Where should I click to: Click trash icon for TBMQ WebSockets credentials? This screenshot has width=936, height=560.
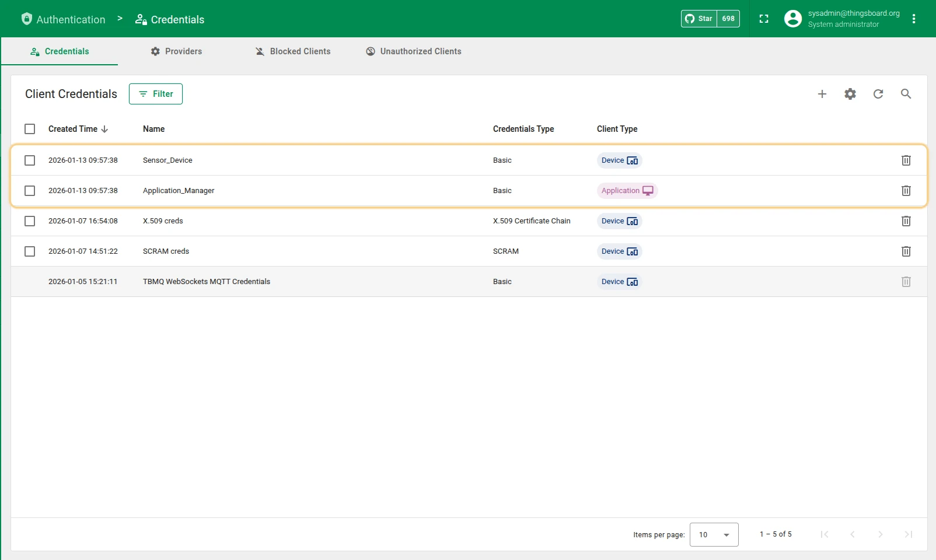pos(906,282)
